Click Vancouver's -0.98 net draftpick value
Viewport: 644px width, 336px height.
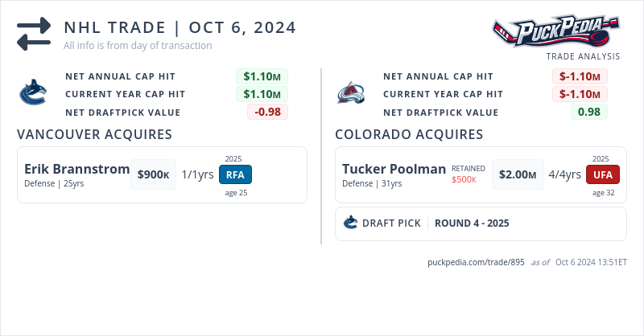pos(267,112)
